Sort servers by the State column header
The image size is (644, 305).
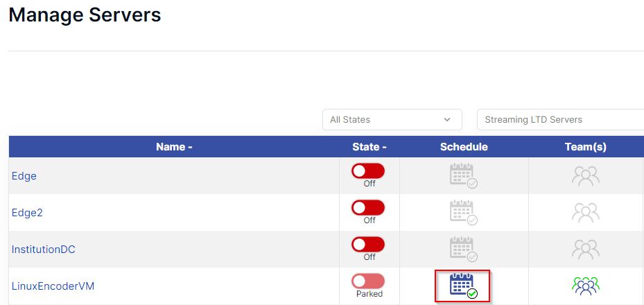369,147
